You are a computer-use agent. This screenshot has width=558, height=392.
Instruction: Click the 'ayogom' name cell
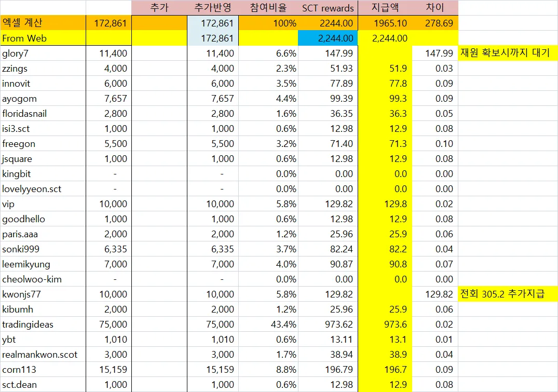coord(43,98)
